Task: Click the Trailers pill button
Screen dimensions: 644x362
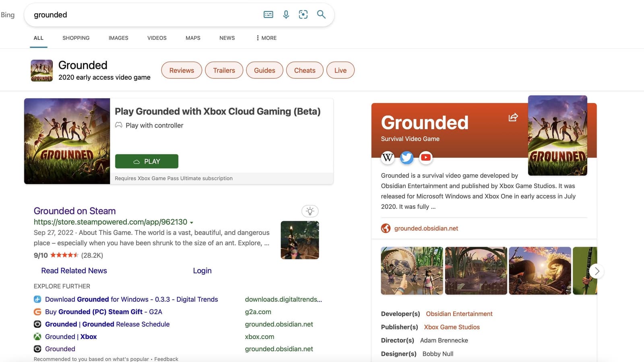Action: coord(224,70)
